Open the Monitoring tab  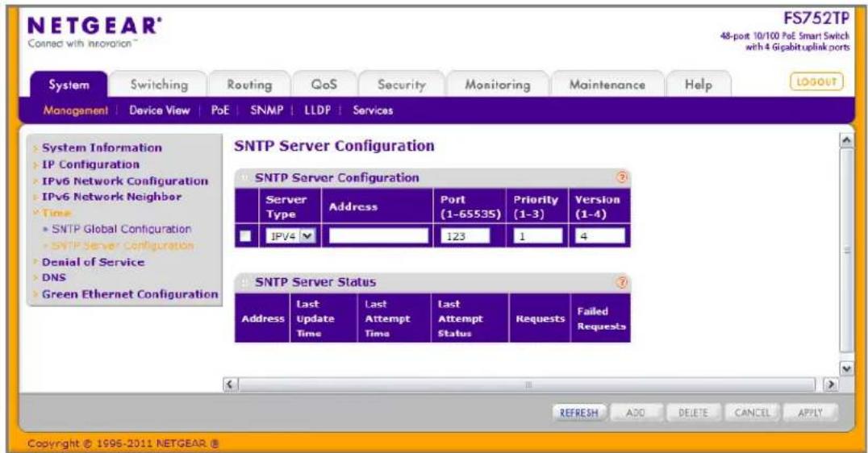497,85
